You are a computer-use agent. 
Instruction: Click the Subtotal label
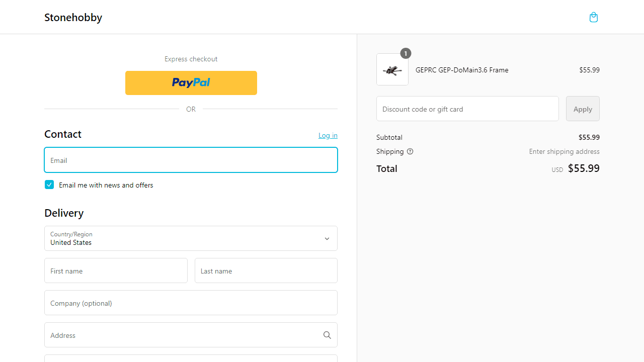pos(389,137)
